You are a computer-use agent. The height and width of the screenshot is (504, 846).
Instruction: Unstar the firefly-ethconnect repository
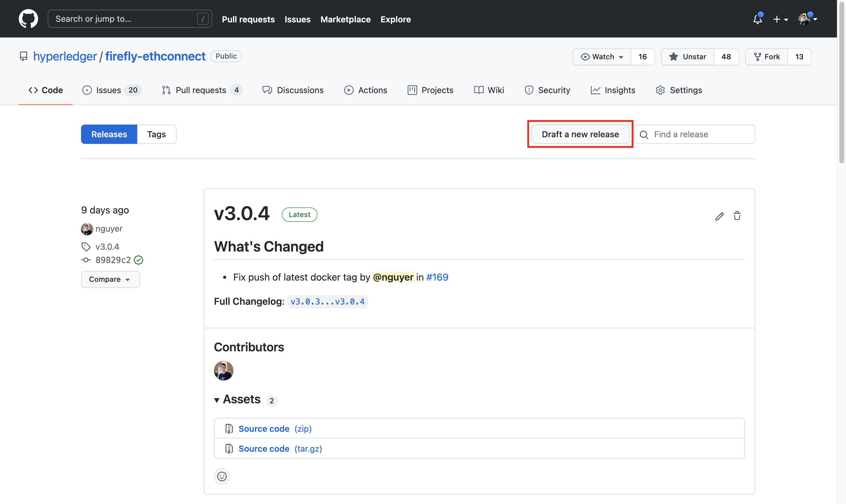pos(688,57)
